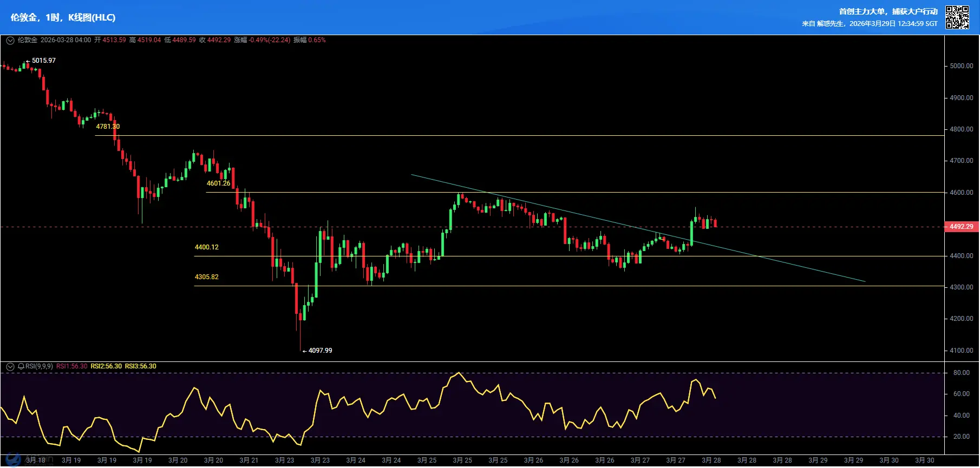Click the 80.00 RSI axis label

[962, 373]
